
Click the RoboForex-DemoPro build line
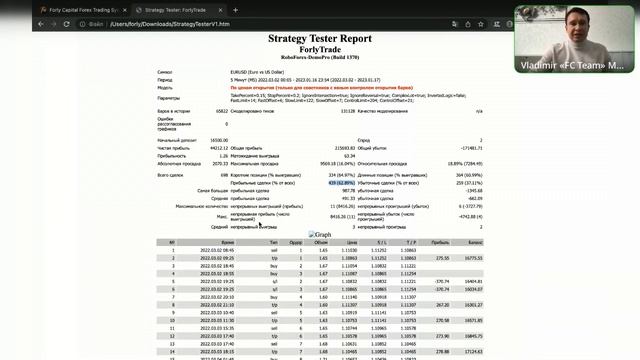coord(320,58)
